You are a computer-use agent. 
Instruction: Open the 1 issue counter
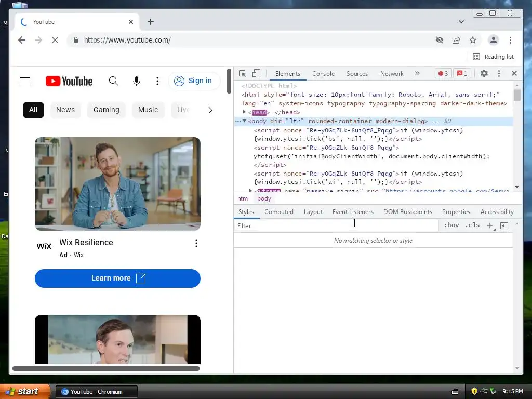click(x=462, y=73)
